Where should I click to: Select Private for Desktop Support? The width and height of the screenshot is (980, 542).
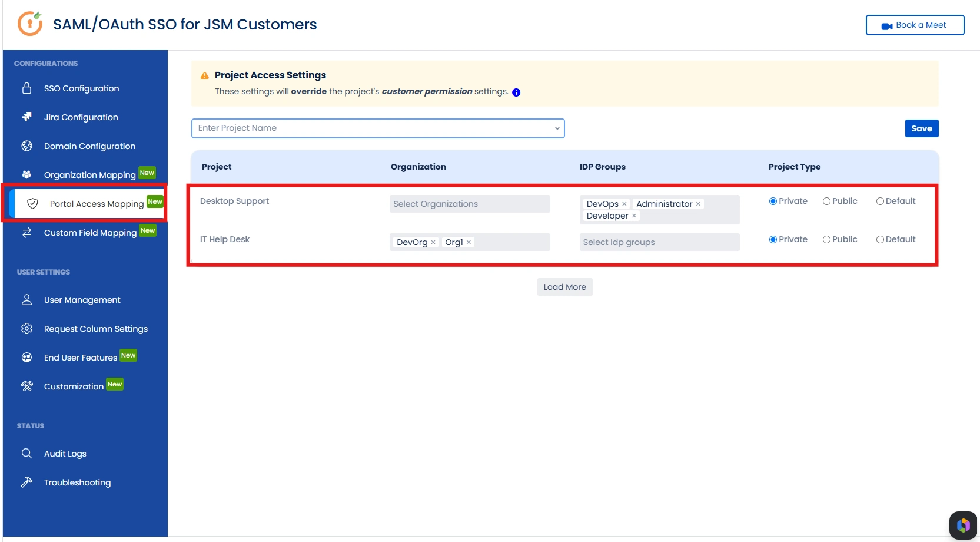773,201
